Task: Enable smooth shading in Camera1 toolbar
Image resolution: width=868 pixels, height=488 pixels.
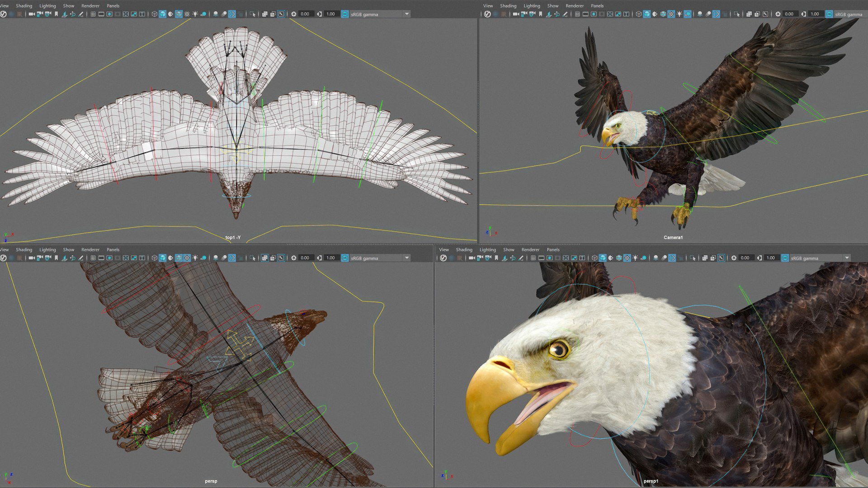Action: (x=647, y=14)
